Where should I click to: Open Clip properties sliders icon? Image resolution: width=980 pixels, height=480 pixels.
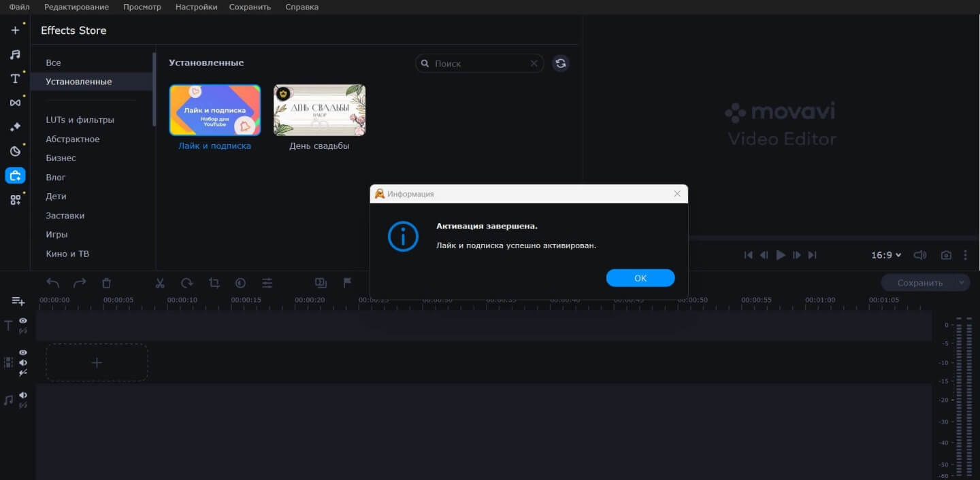(x=267, y=283)
